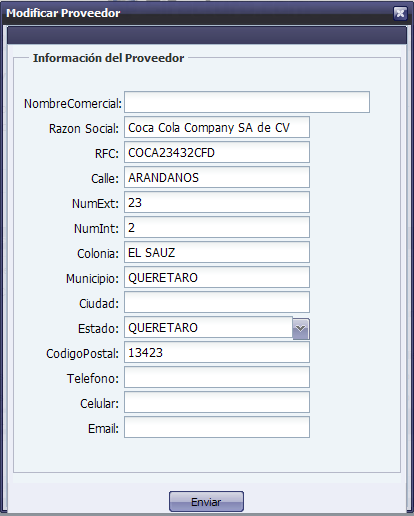Image resolution: width=414 pixels, height=516 pixels.
Task: Click the NumInt field showing 2
Action: click(217, 227)
